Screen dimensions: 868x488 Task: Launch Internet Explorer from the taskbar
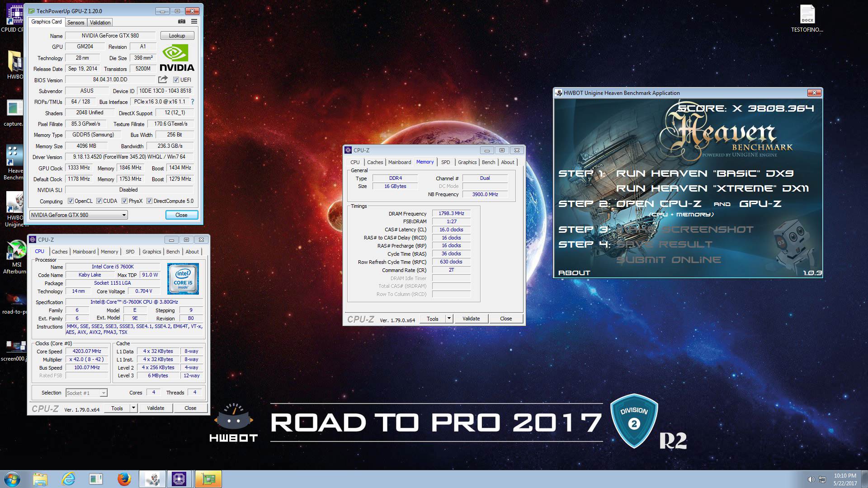click(68, 479)
